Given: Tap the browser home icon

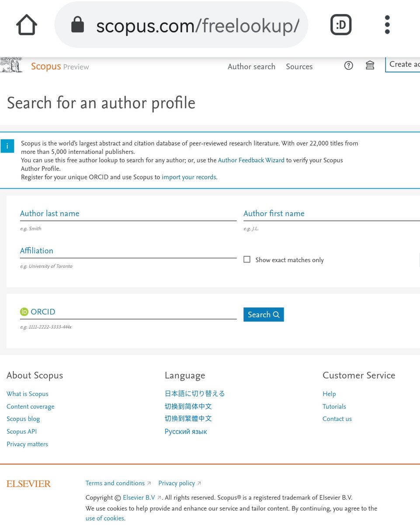Looking at the screenshot, I should pyautogui.click(x=27, y=25).
